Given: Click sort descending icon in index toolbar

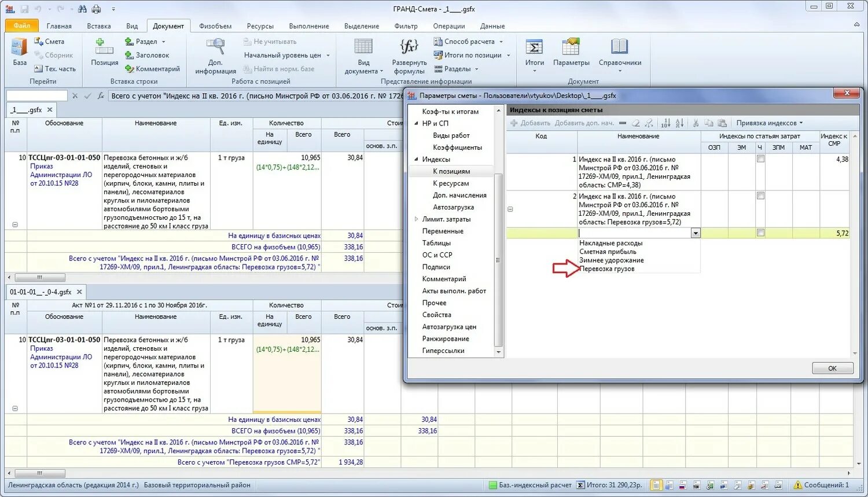Looking at the screenshot, I should (679, 123).
